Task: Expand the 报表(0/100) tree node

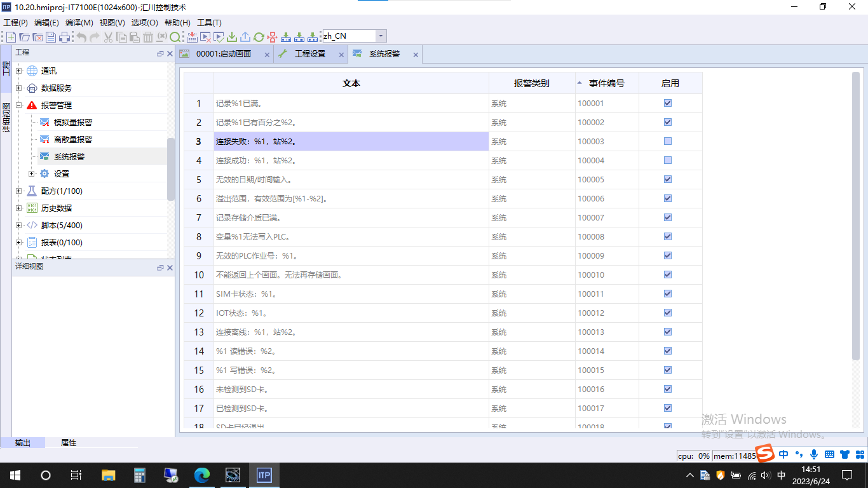Action: [19, 242]
